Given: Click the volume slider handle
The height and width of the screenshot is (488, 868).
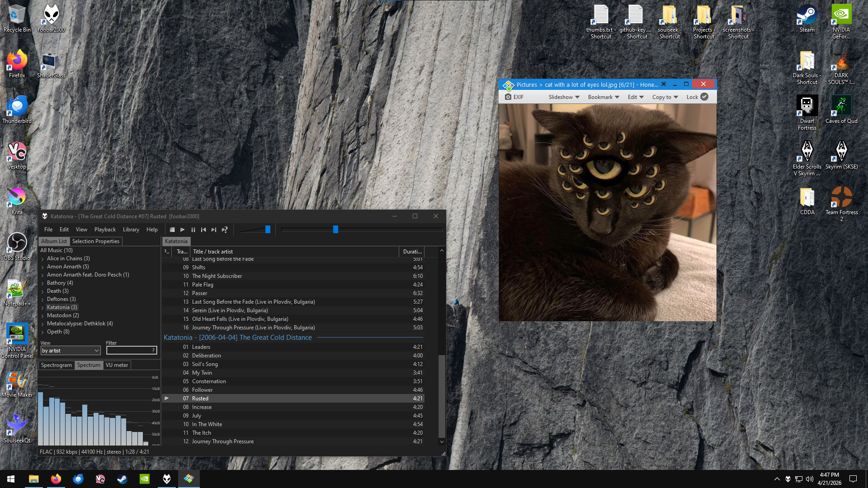Looking at the screenshot, I should [x=268, y=230].
